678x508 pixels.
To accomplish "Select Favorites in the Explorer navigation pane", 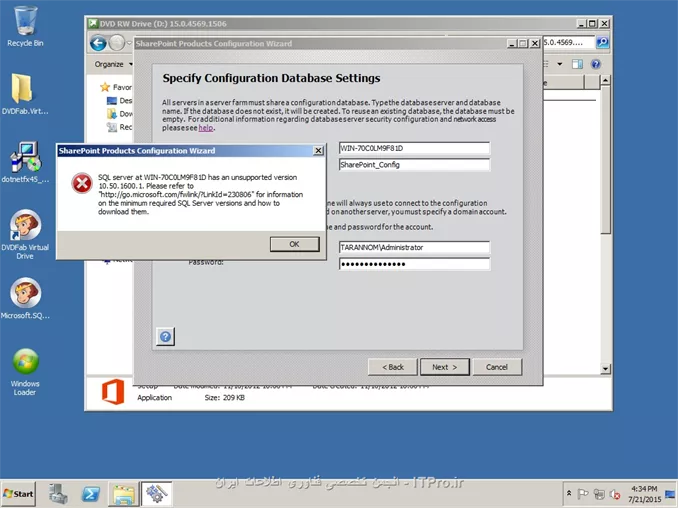I will coord(120,87).
